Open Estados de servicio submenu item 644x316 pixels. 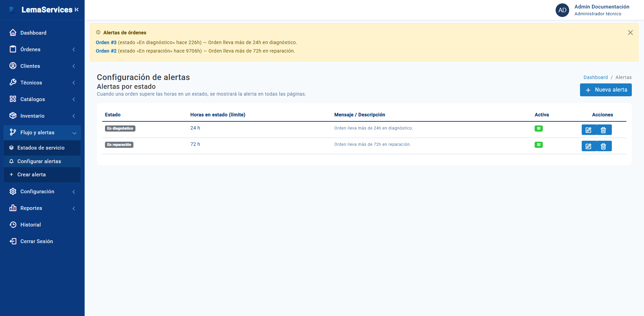tap(41, 148)
